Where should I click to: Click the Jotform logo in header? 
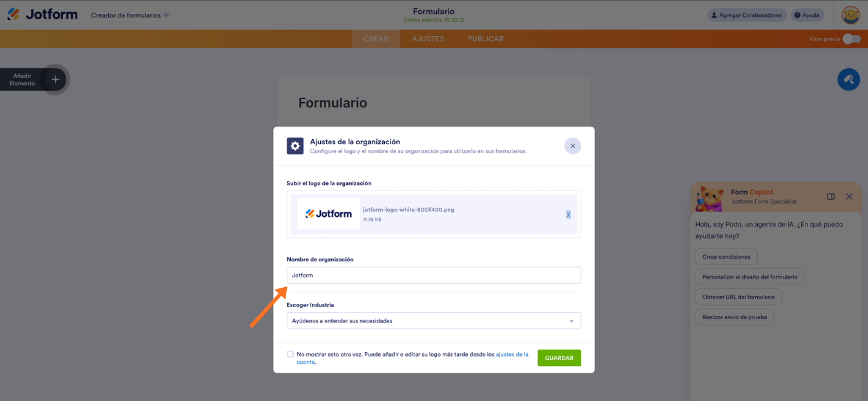[42, 14]
